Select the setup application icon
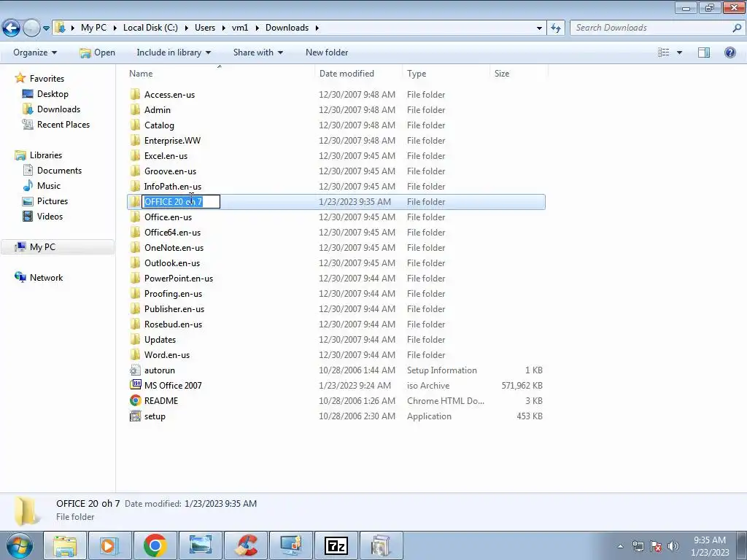 pyautogui.click(x=135, y=416)
